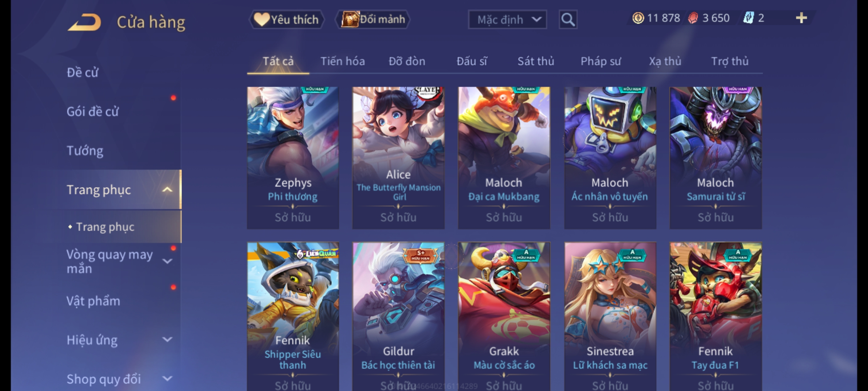
Task: Select the Zephys Phi thương skin card
Action: [x=293, y=158]
